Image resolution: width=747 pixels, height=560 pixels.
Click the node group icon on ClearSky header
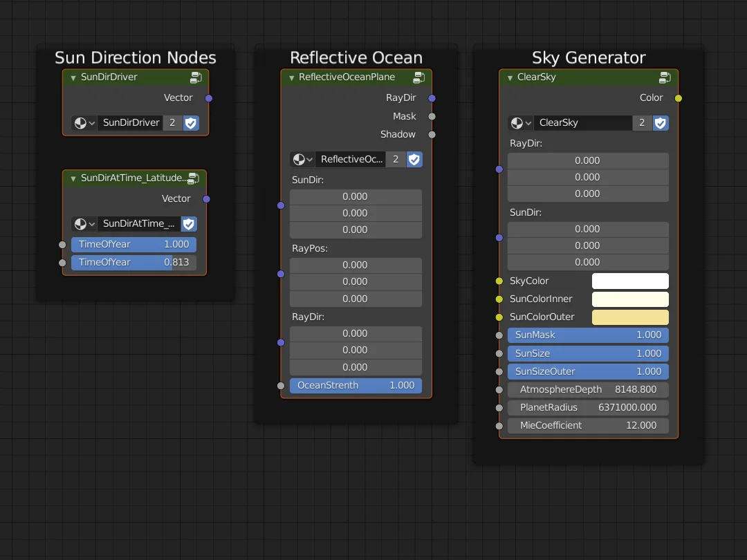pos(665,77)
